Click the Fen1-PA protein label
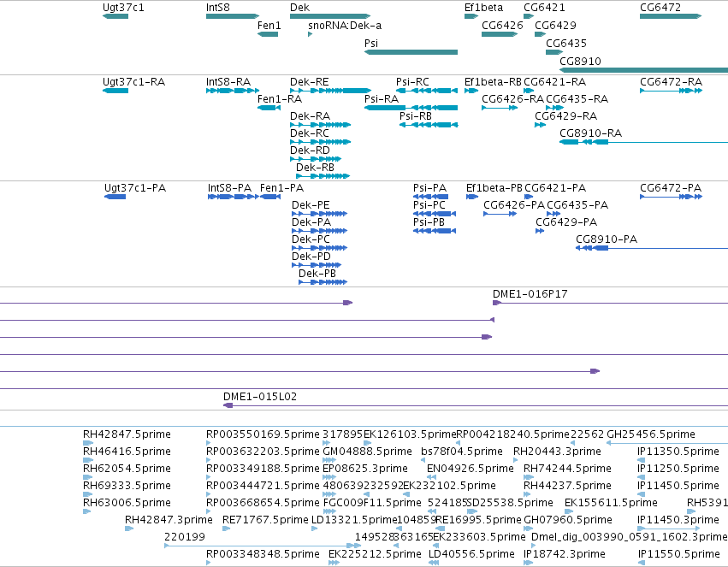 tap(281, 188)
